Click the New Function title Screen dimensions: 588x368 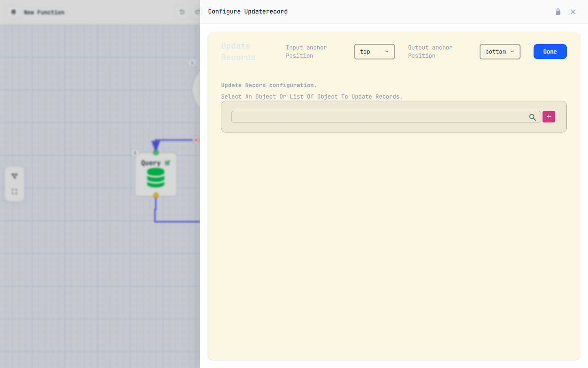click(44, 12)
